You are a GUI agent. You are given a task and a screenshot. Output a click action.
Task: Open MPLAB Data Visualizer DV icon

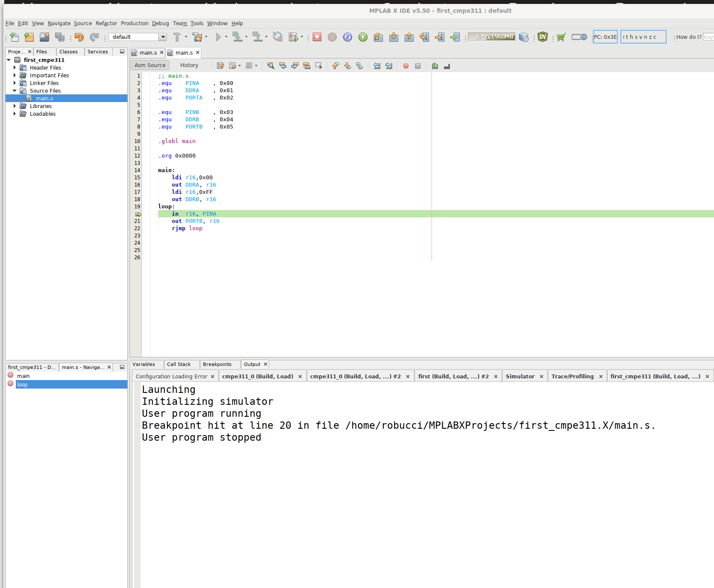click(543, 37)
